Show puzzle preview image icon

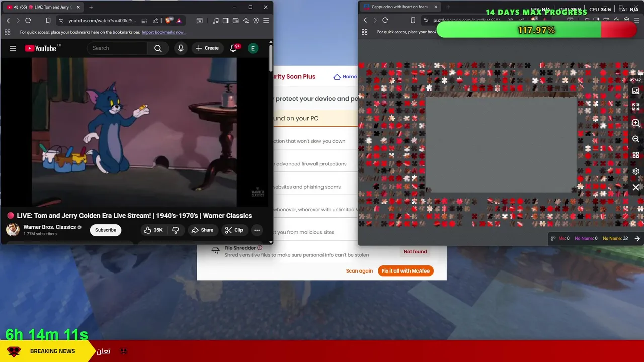[x=636, y=91]
